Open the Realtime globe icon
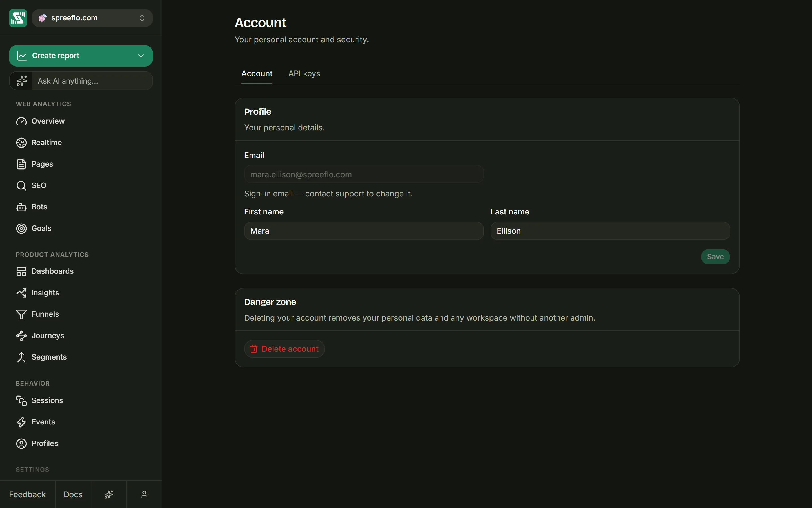 [21, 143]
